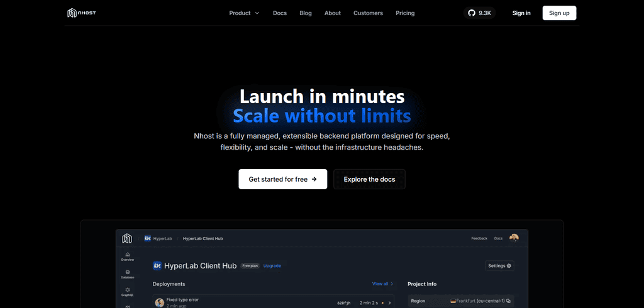644x308 pixels.
Task: Open the Customers page
Action: coord(368,13)
